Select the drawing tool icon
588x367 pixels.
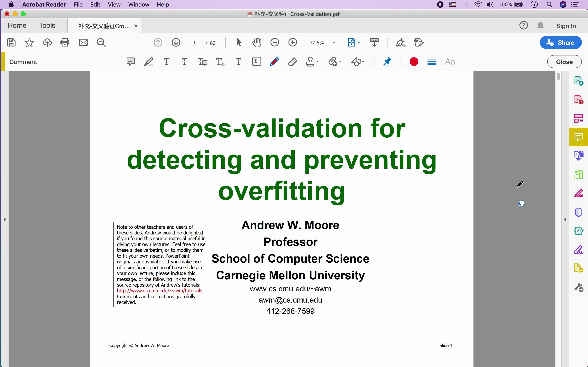point(274,62)
